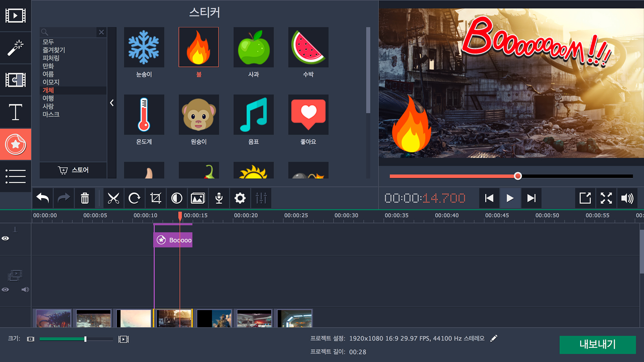The image size is (644, 362).
Task: Open the magic wand filters tab
Action: point(15,48)
